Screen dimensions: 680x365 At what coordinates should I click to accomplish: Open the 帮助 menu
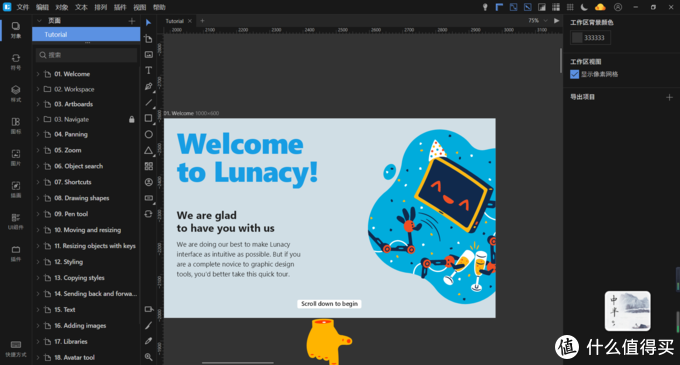(159, 7)
